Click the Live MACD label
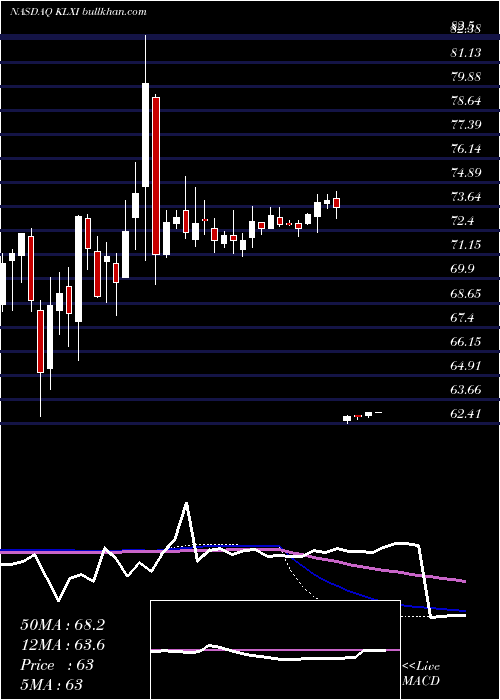 point(421,674)
